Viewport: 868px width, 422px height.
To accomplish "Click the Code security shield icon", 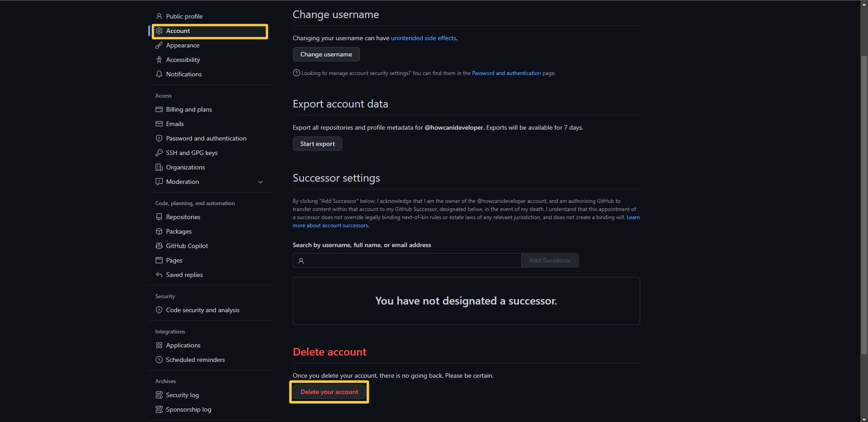I will [159, 310].
